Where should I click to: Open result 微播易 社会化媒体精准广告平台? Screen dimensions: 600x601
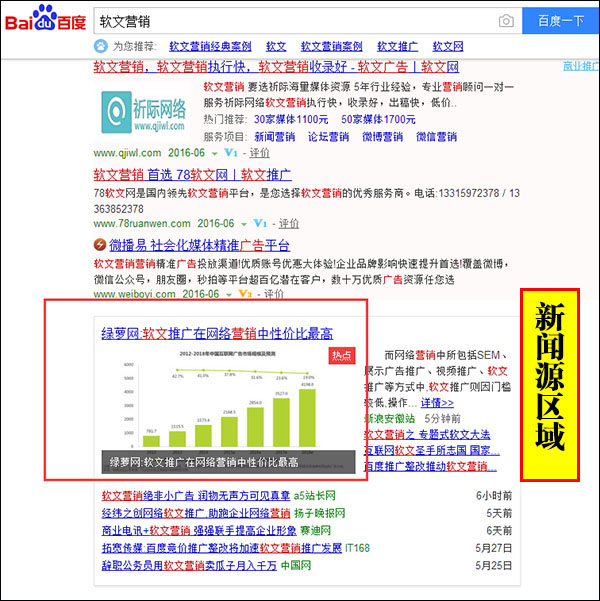(x=199, y=245)
